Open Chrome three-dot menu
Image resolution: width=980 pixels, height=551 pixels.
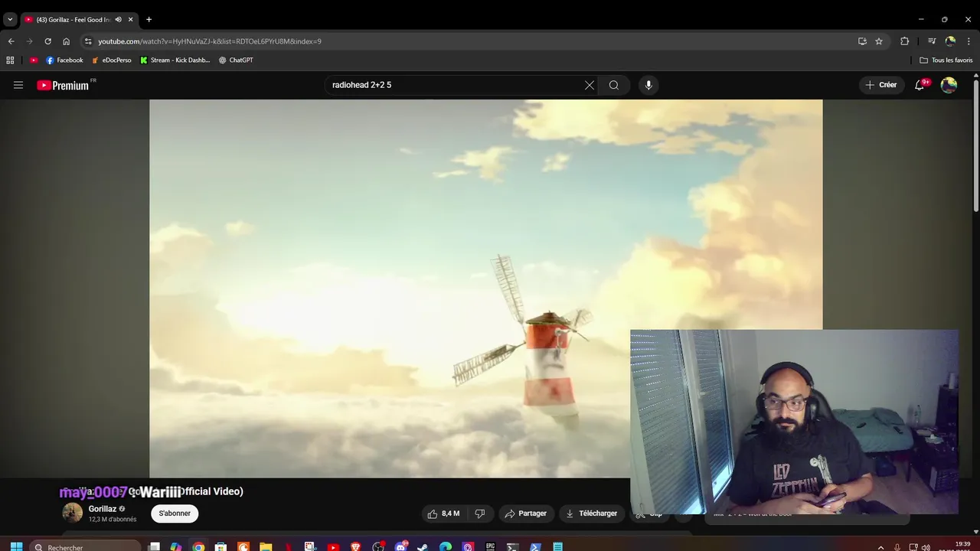(969, 41)
